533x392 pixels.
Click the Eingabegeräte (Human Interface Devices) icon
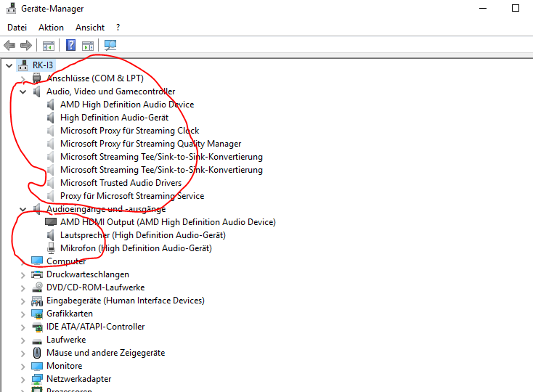(37, 301)
